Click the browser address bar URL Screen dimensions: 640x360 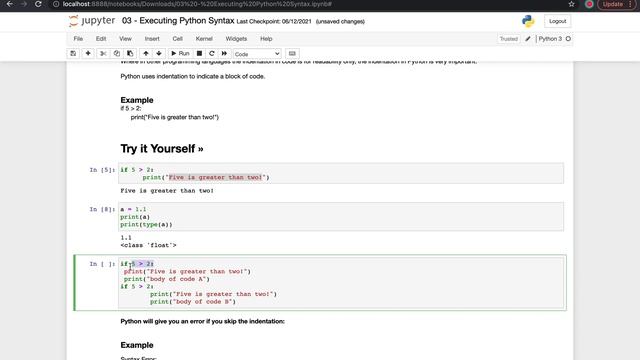pyautogui.click(x=197, y=4)
